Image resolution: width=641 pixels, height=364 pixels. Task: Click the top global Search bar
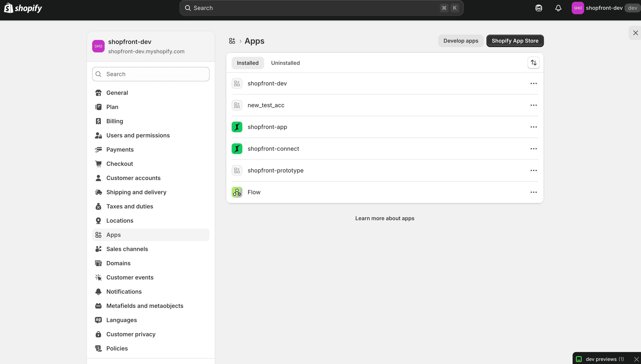click(x=321, y=8)
